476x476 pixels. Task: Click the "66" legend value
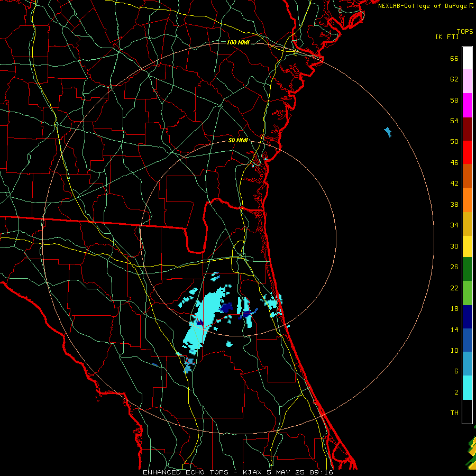(x=454, y=58)
